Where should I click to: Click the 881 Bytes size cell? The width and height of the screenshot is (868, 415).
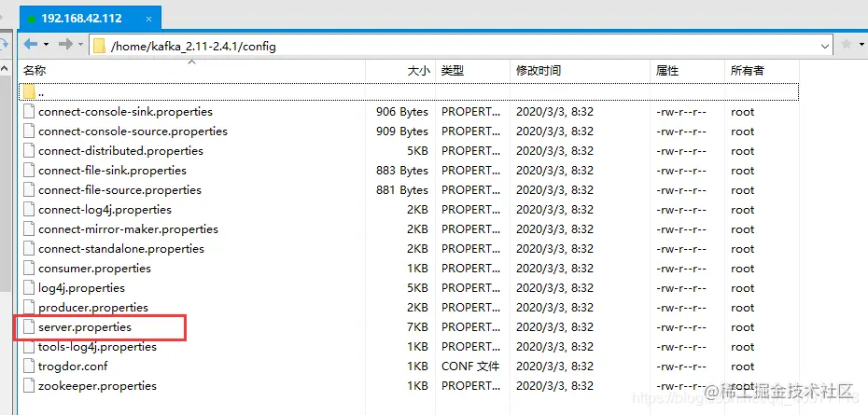click(402, 190)
